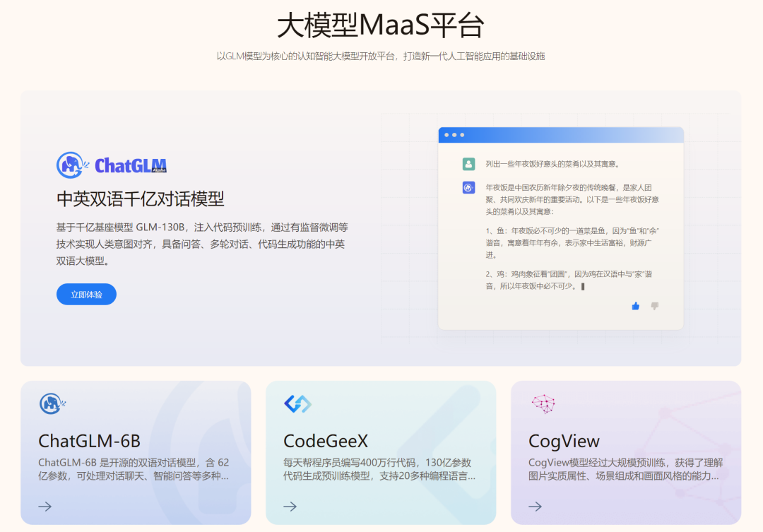
Task: Click the chat item starting 2、鸡
Action: 569,280
